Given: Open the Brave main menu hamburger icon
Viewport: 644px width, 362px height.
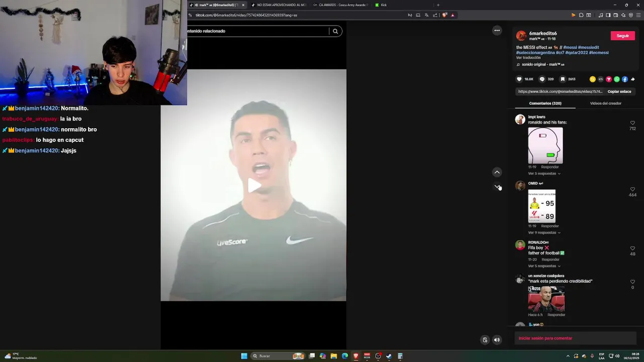Looking at the screenshot, I should (638, 15).
